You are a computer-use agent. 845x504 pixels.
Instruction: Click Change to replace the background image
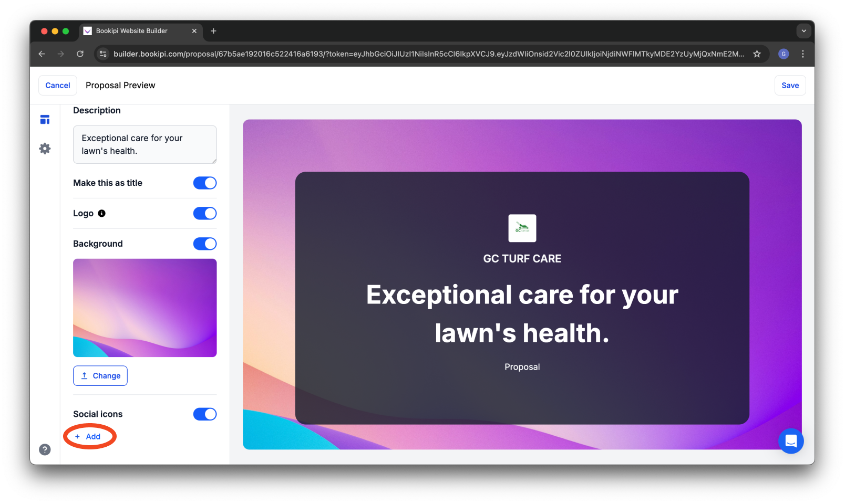(100, 375)
